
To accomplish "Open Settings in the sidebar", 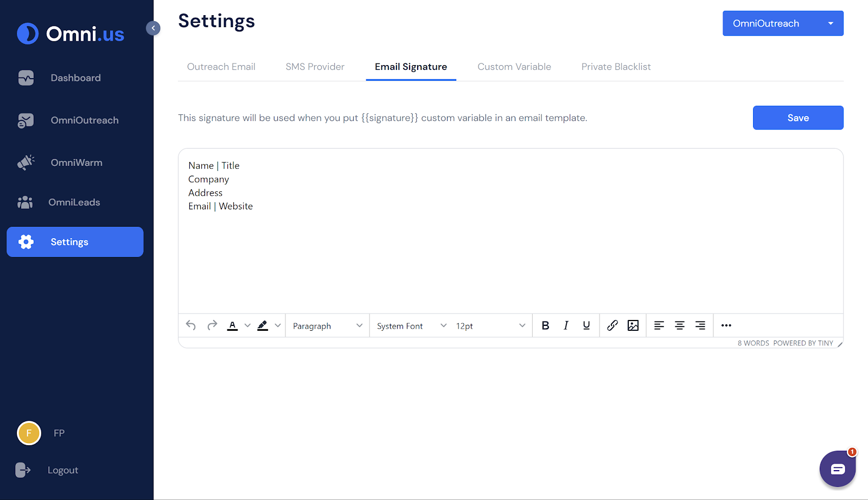I will point(75,242).
